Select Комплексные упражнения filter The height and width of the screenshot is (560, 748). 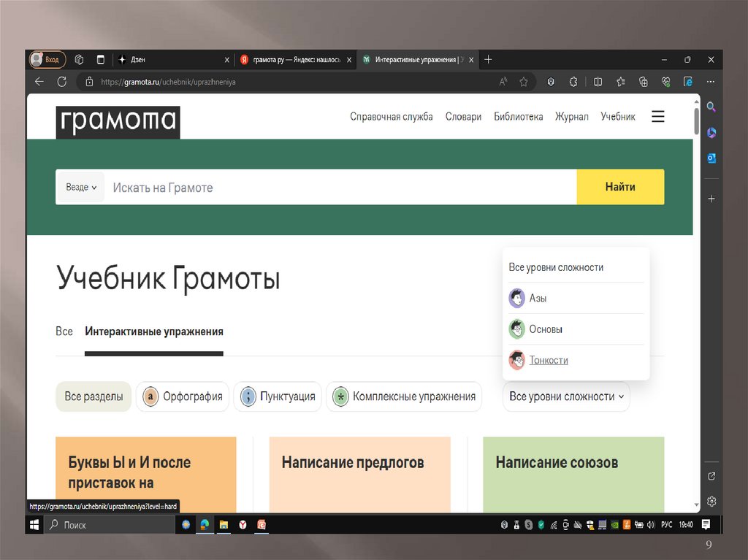pyautogui.click(x=404, y=396)
